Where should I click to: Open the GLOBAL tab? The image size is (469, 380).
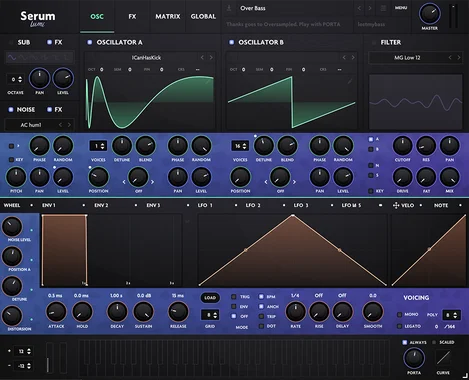click(x=203, y=16)
